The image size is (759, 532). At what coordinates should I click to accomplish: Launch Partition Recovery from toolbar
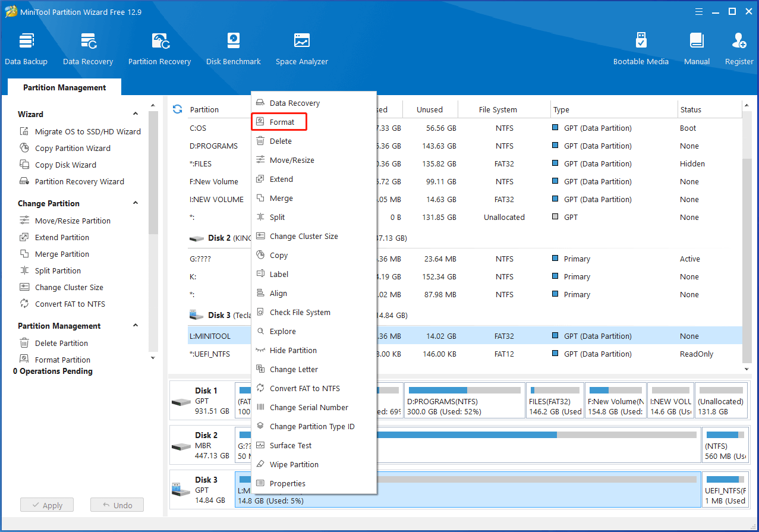tap(159, 49)
